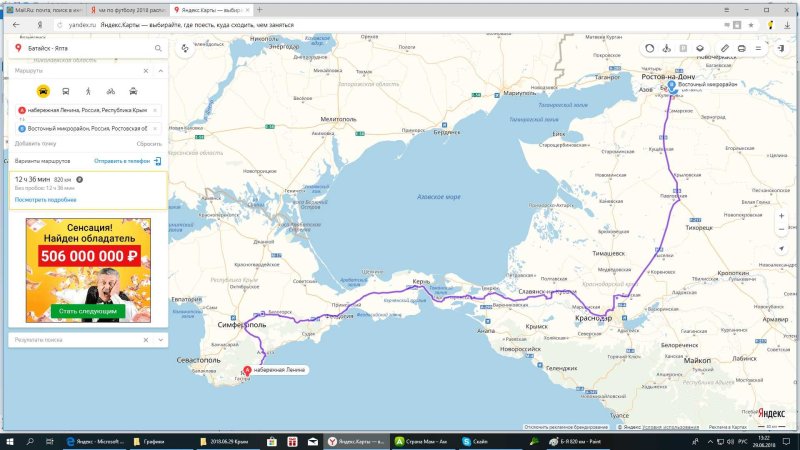Open the panoramas and street view tool

pyautogui.click(x=666, y=48)
